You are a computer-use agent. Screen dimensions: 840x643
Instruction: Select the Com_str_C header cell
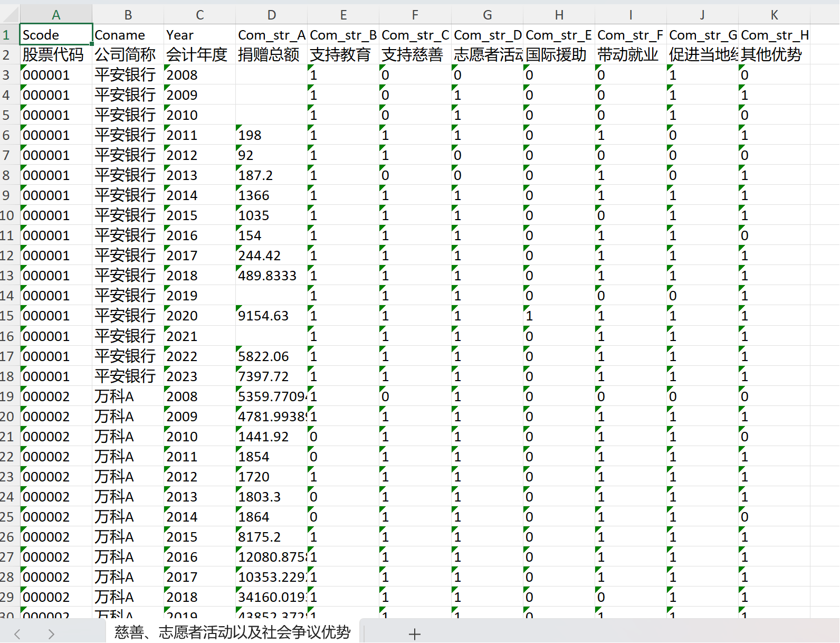[415, 35]
